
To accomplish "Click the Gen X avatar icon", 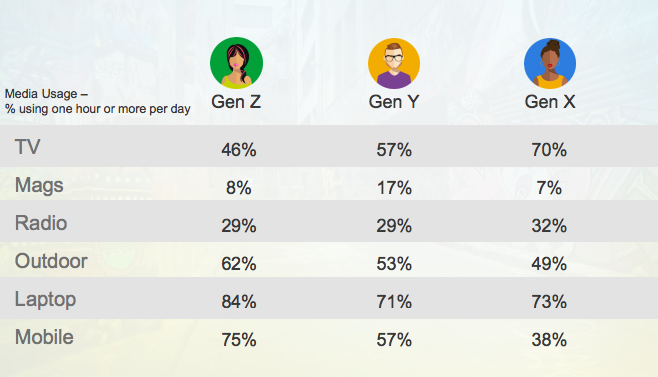I will pos(550,63).
